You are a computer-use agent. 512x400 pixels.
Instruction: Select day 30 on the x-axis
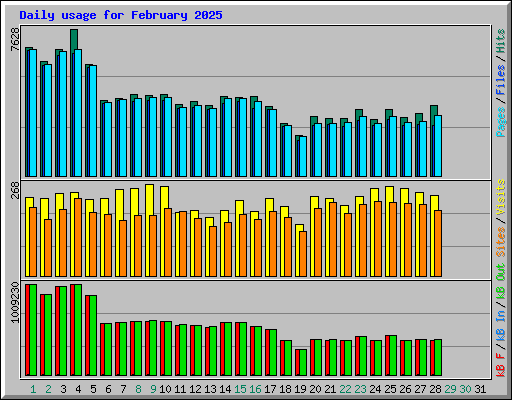[465, 389]
